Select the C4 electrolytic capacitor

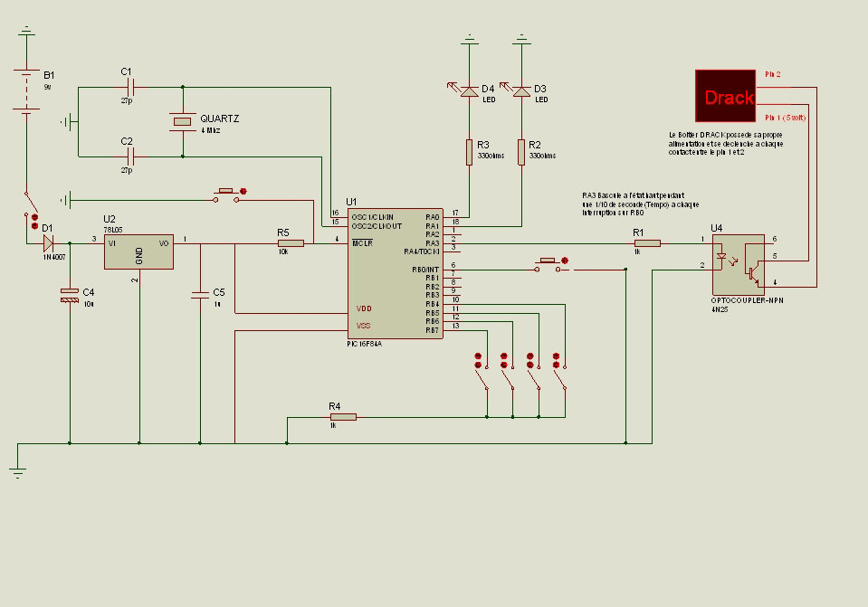pos(70,296)
